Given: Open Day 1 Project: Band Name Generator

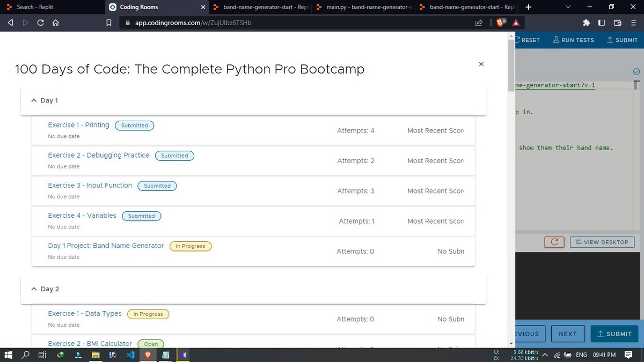Looking at the screenshot, I should point(106,246).
